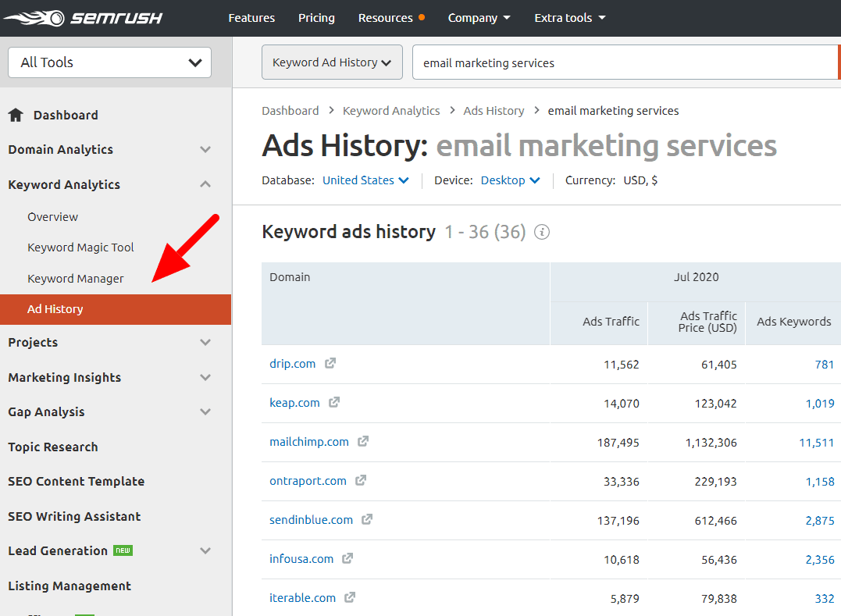This screenshot has height=616, width=841.
Task: Open mailchimp.com external link icon
Action: pyautogui.click(x=363, y=441)
